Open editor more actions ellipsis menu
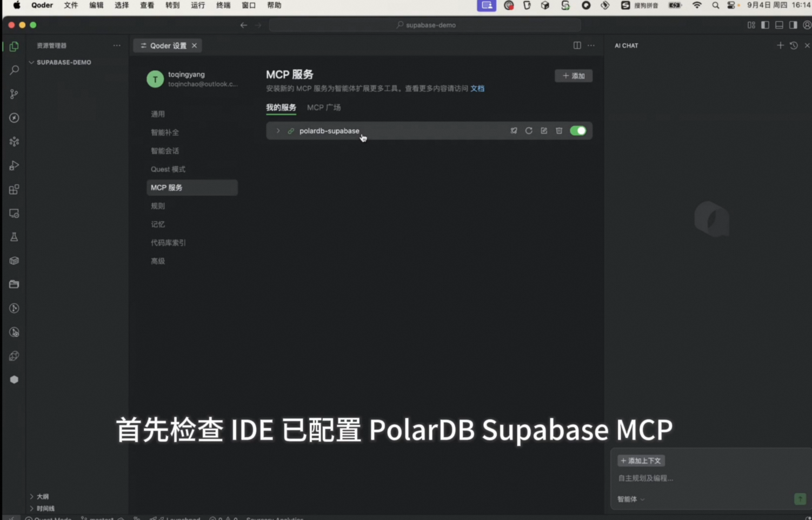Image resolution: width=812 pixels, height=520 pixels. point(591,45)
